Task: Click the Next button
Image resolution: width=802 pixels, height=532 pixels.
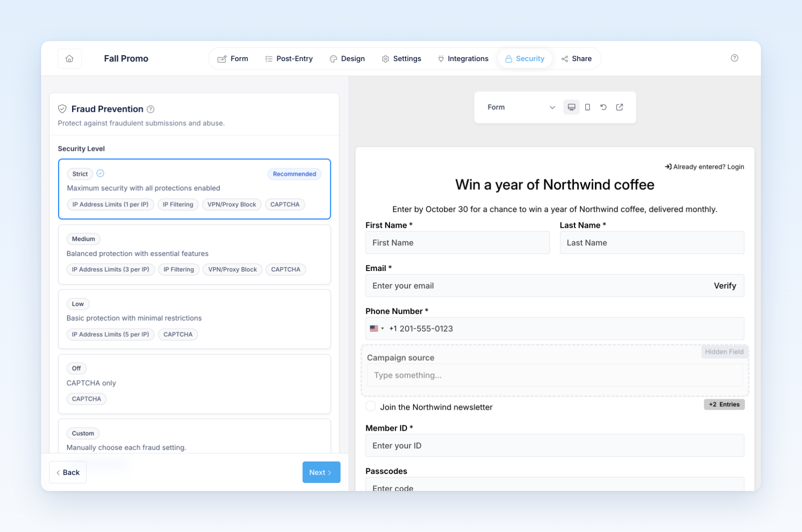Action: pyautogui.click(x=321, y=472)
